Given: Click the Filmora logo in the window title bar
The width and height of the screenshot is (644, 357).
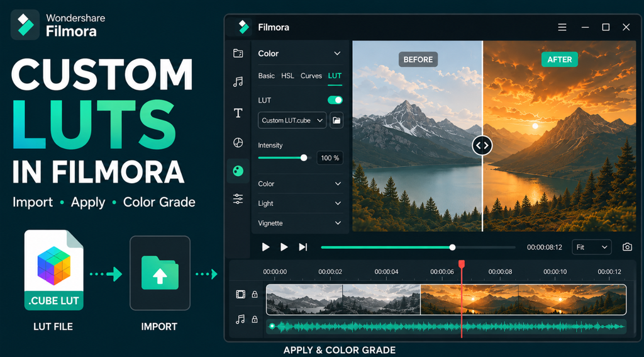Looking at the screenshot, I should [244, 27].
